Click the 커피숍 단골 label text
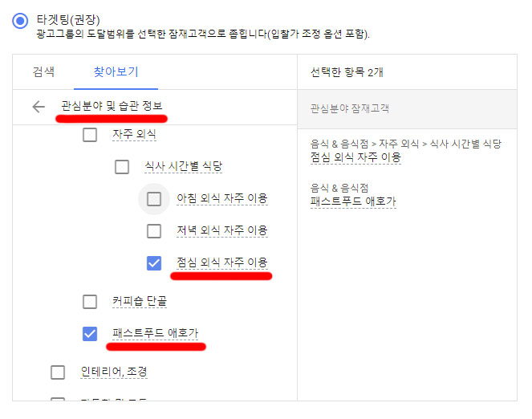 [x=140, y=302]
